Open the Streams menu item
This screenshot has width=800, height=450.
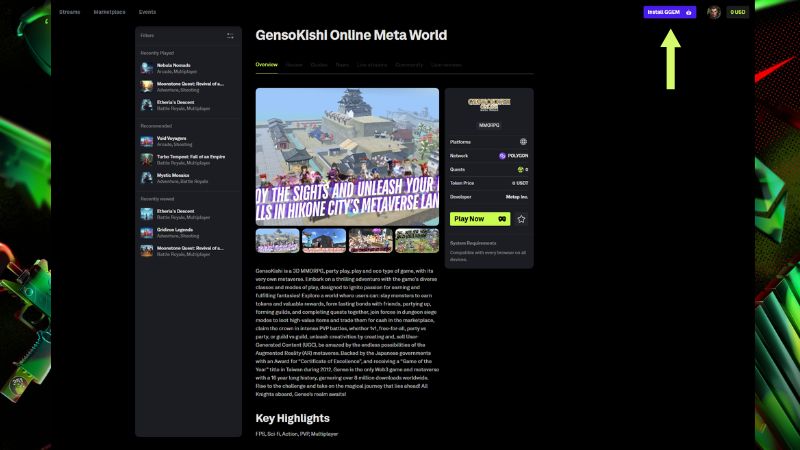[x=69, y=12]
